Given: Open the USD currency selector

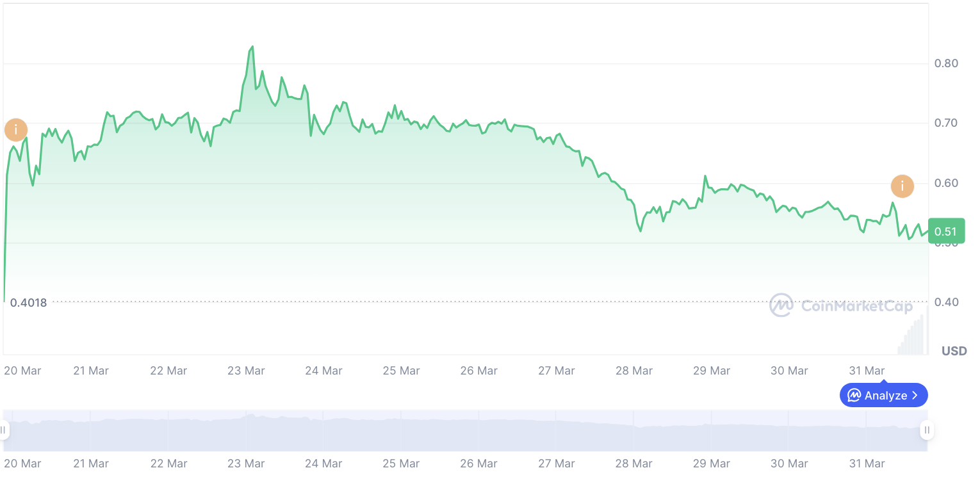Looking at the screenshot, I should [x=954, y=351].
